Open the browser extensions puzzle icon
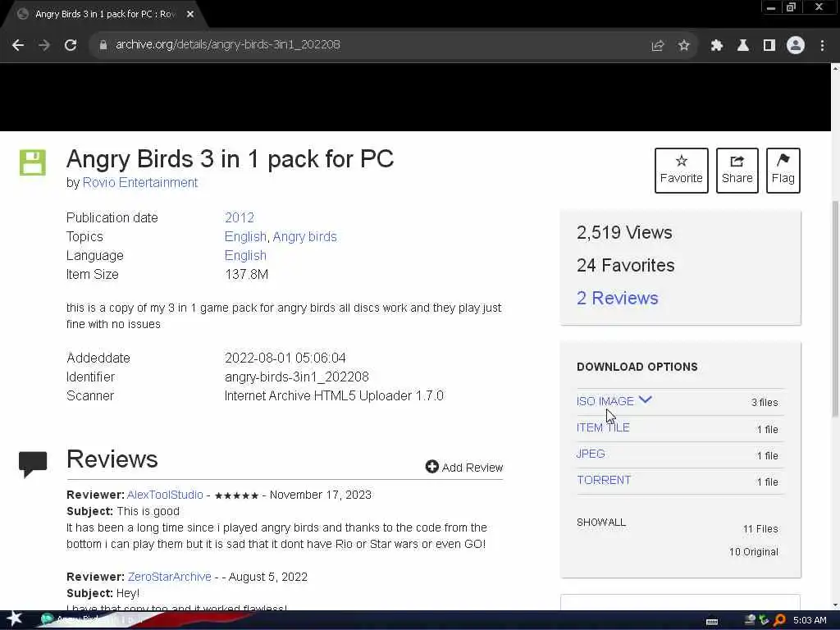Image resolution: width=840 pixels, height=630 pixels. pyautogui.click(x=716, y=46)
